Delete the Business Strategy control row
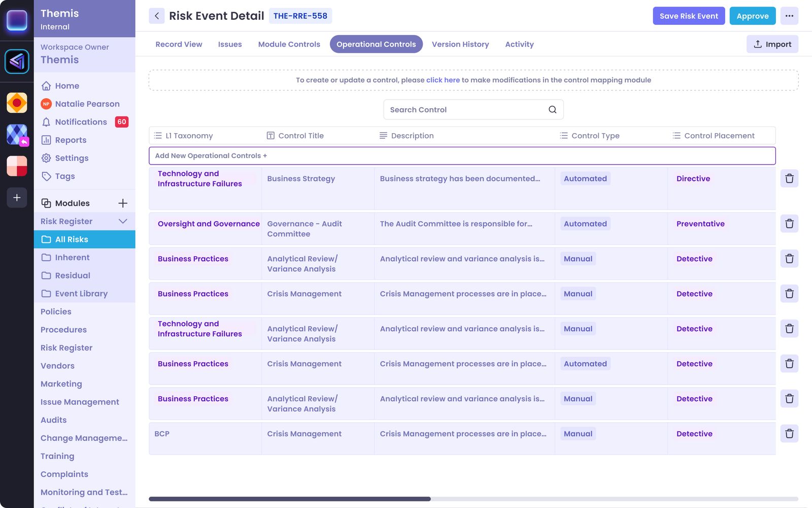 coord(789,178)
